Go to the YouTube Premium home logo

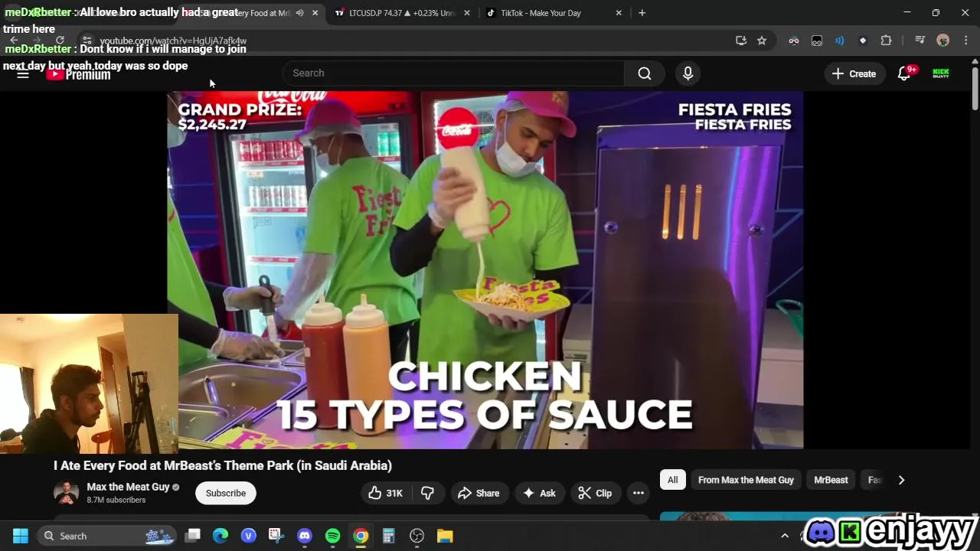coord(79,74)
